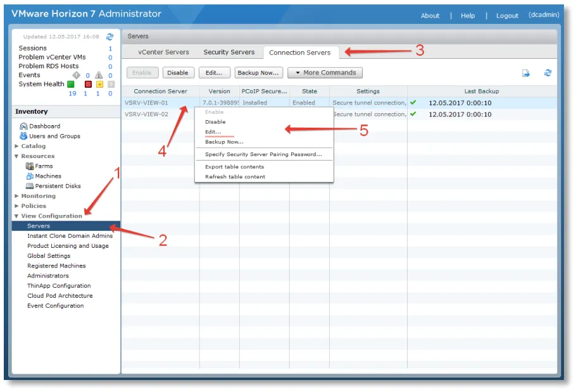Viewport: 576px width, 392px height.
Task: Select Servers in View Configuration
Action: (66, 226)
